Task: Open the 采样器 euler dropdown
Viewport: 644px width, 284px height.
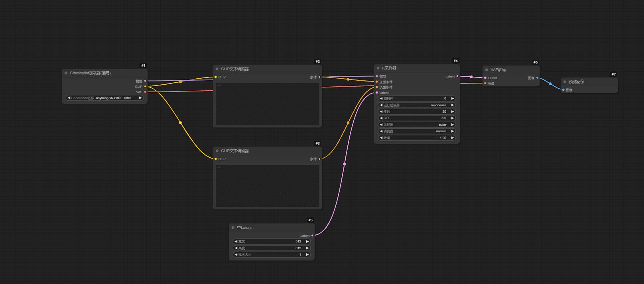Action: click(417, 125)
